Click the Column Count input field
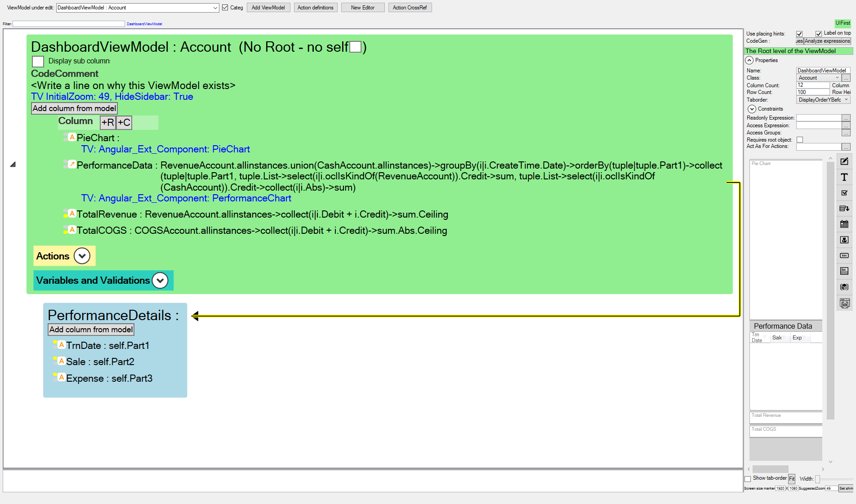Viewport: 856px width, 504px height. tap(812, 85)
